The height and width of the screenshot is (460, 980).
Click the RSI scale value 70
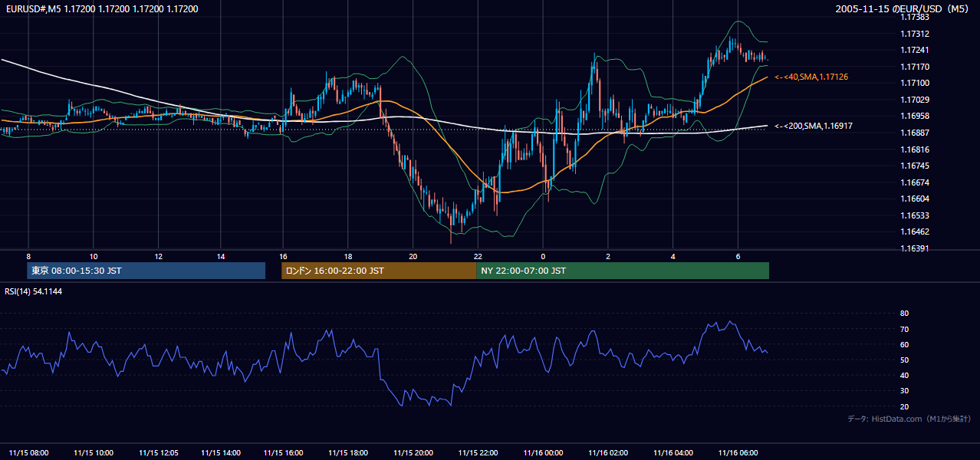pos(905,329)
